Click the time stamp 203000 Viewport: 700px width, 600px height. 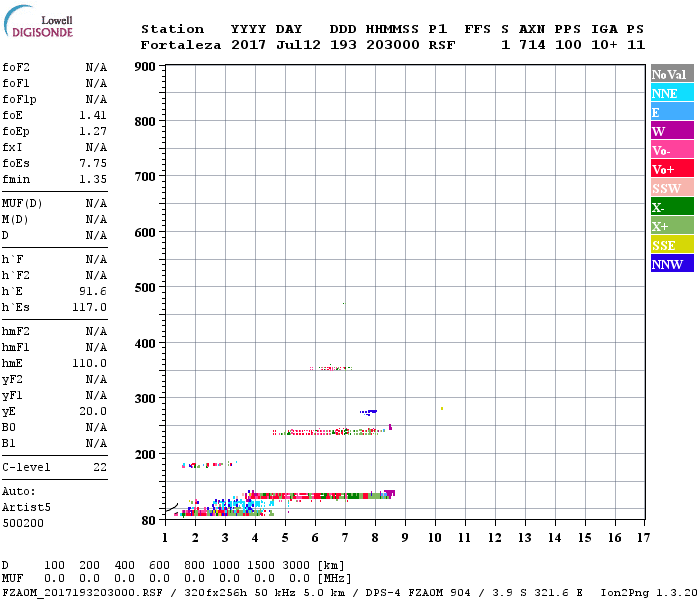[393, 45]
